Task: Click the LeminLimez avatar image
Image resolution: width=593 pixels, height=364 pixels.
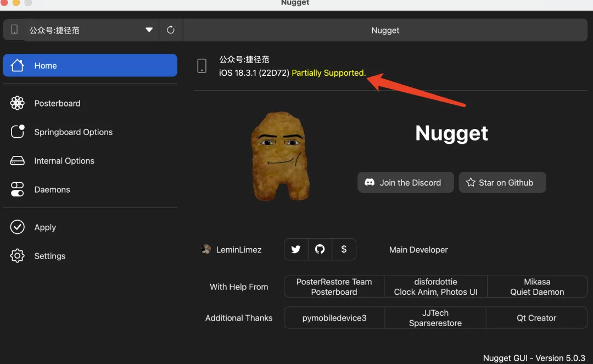Action: pos(206,249)
